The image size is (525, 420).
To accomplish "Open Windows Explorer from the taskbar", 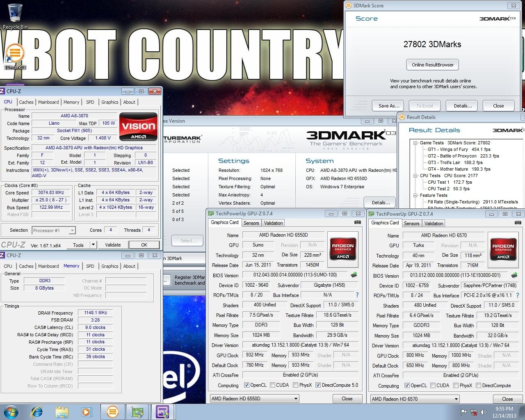I will point(62,412).
